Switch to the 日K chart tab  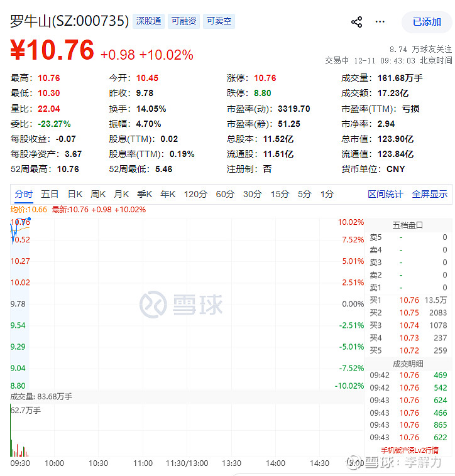pyautogui.click(x=75, y=194)
